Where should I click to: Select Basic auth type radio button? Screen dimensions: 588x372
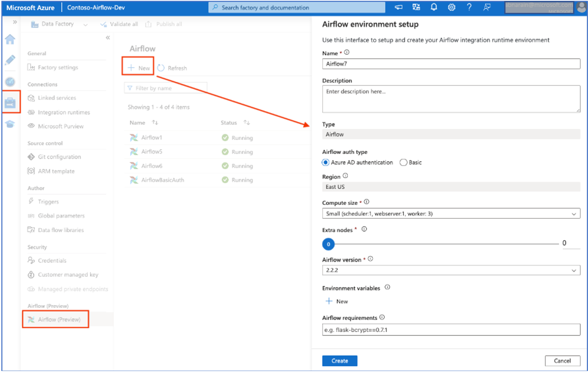pyautogui.click(x=403, y=162)
